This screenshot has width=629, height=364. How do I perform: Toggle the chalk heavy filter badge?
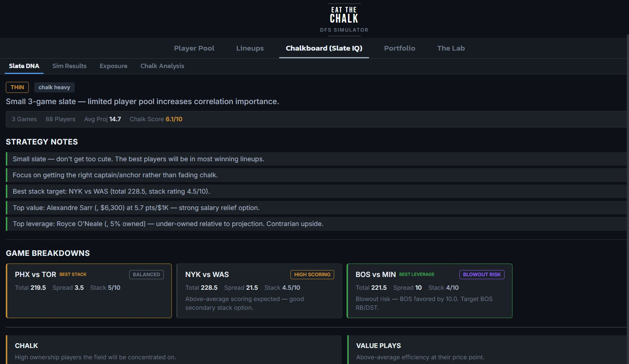coord(54,87)
